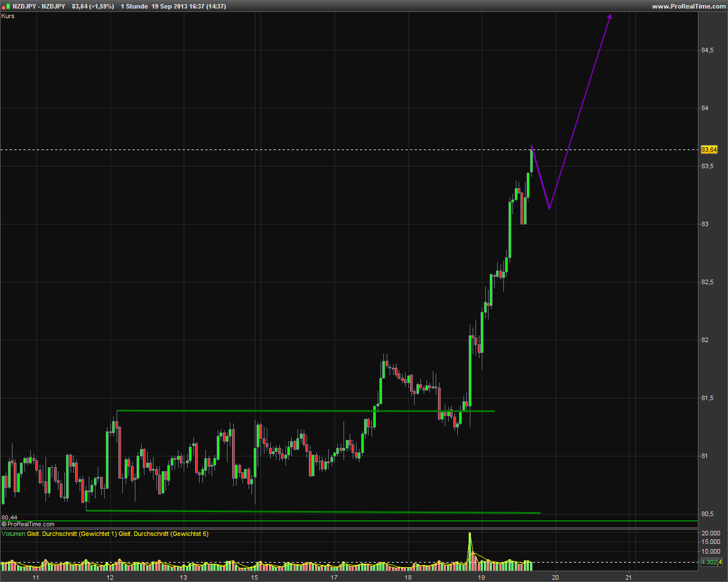Click the date label 15 on time axis
The width and height of the screenshot is (728, 582).
click(x=255, y=577)
